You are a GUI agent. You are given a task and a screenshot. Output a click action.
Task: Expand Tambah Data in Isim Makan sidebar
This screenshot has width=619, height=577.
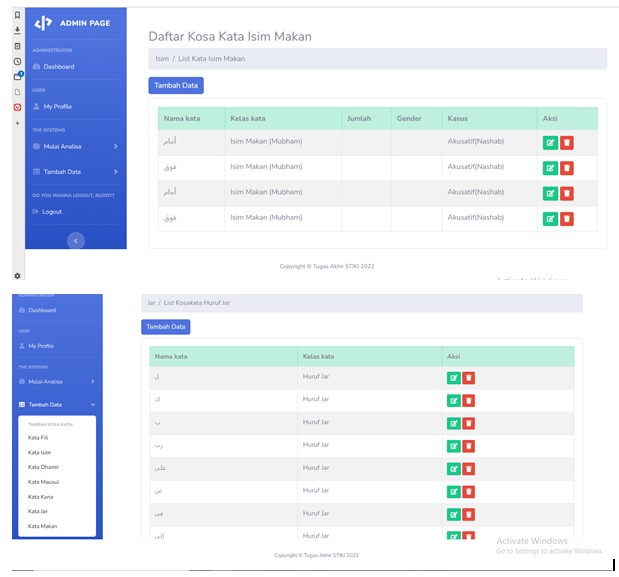pyautogui.click(x=75, y=172)
